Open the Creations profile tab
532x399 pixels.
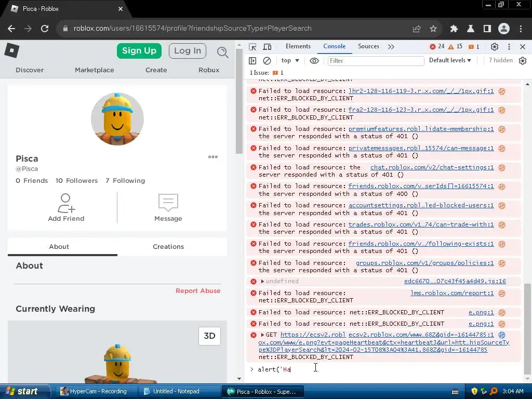click(x=168, y=247)
